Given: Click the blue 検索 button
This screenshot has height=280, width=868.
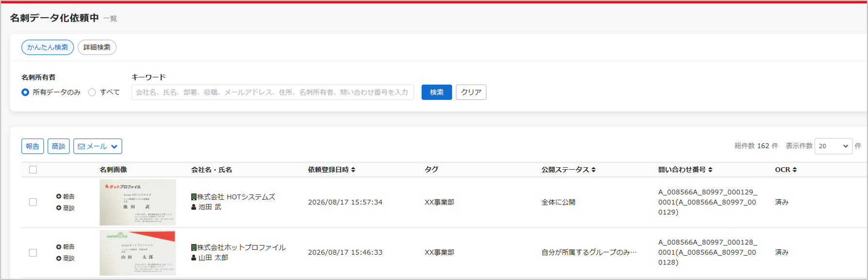Looking at the screenshot, I should (436, 92).
